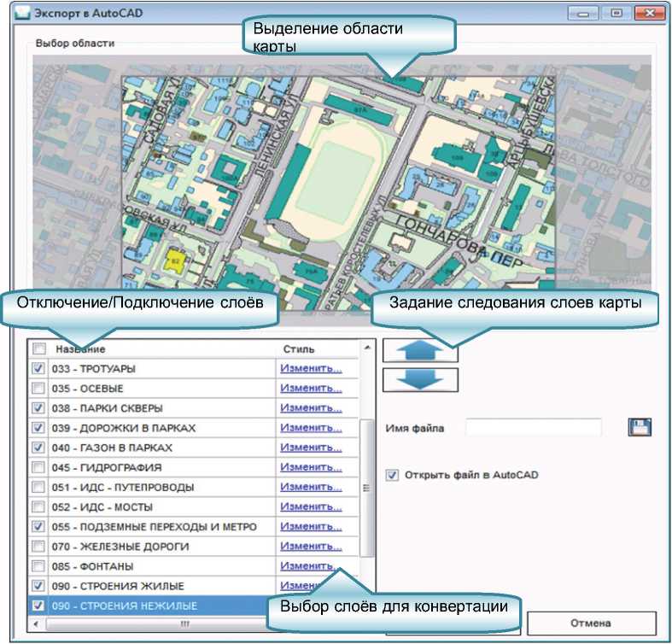Close the Экспорт в AutoCAD window

click(x=650, y=14)
